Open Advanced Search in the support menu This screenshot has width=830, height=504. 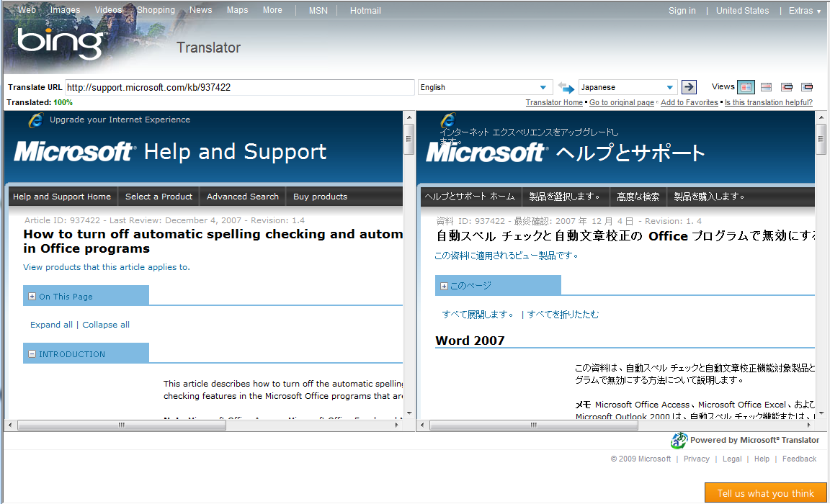click(242, 197)
